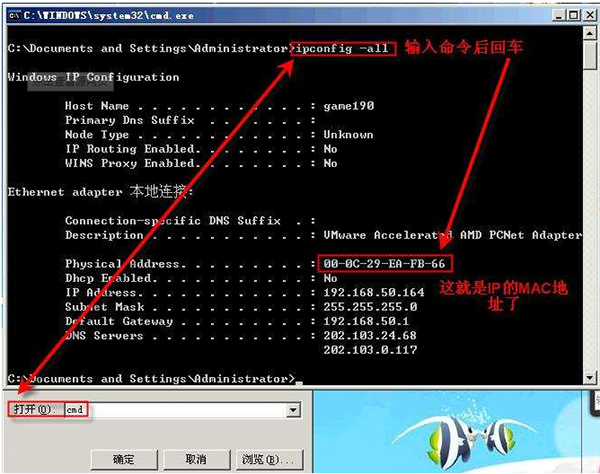Click the IP Routing Enabled value No
This screenshot has width=600, height=474.
point(330,149)
